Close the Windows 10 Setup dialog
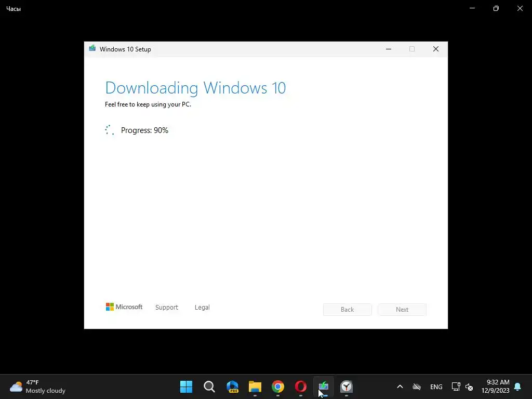 point(436,49)
